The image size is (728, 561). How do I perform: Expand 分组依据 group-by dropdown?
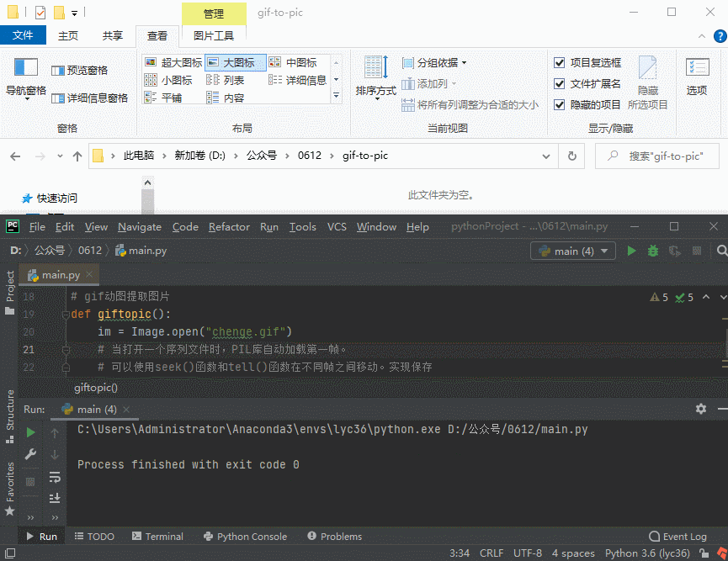(435, 62)
